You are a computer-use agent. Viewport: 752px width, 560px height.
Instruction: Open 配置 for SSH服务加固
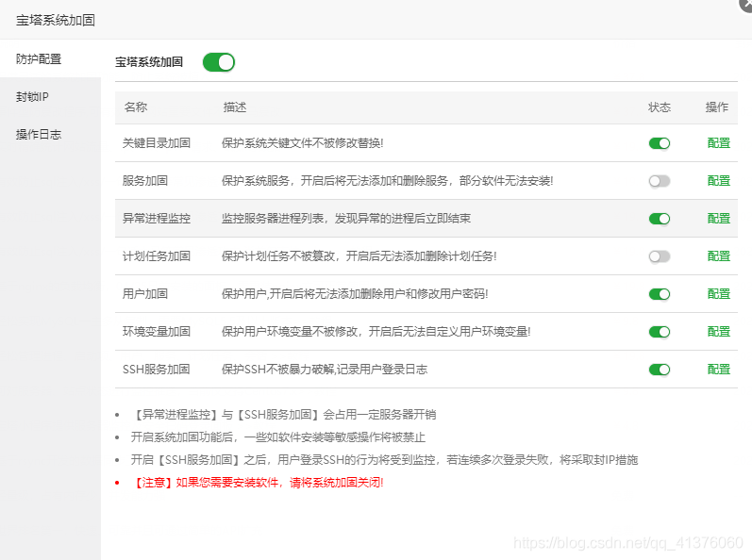tap(718, 370)
